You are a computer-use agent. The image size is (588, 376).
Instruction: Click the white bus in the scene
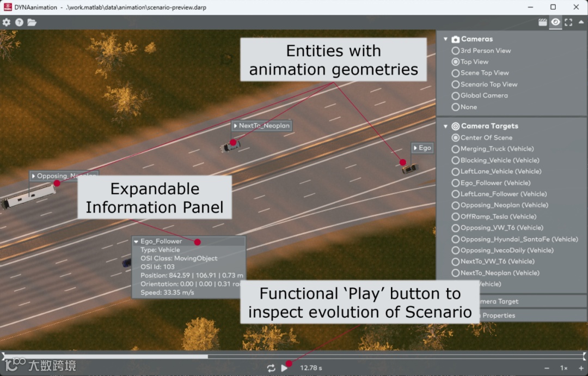[28, 197]
